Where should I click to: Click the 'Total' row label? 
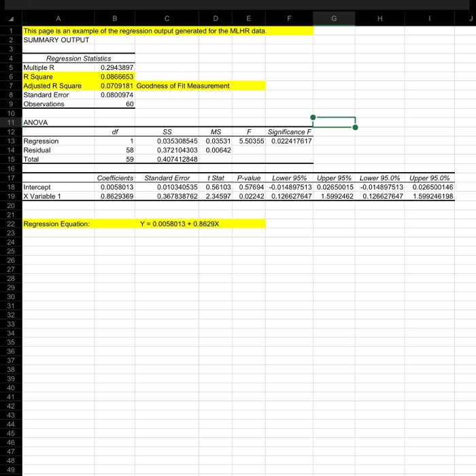(x=31, y=159)
